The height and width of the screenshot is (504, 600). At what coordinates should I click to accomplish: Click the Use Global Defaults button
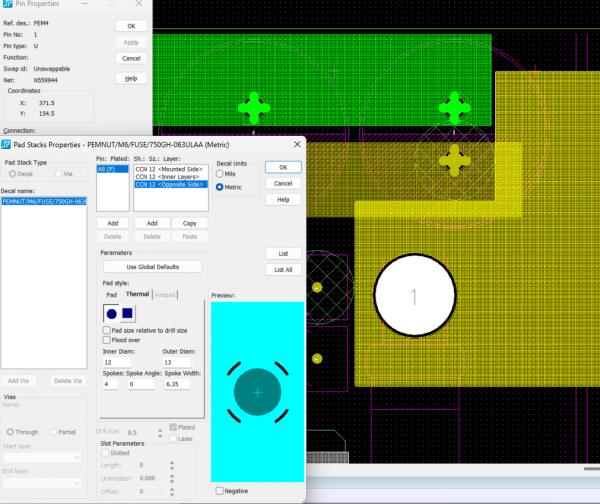[152, 267]
